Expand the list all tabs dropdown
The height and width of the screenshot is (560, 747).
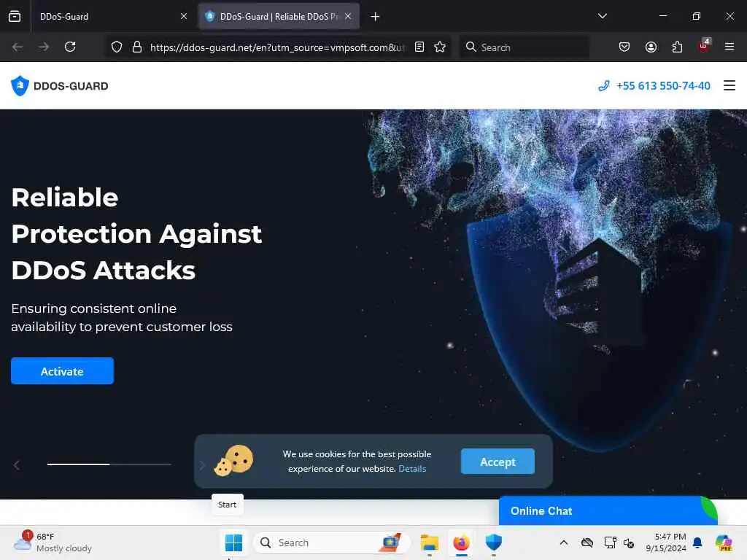(x=602, y=16)
